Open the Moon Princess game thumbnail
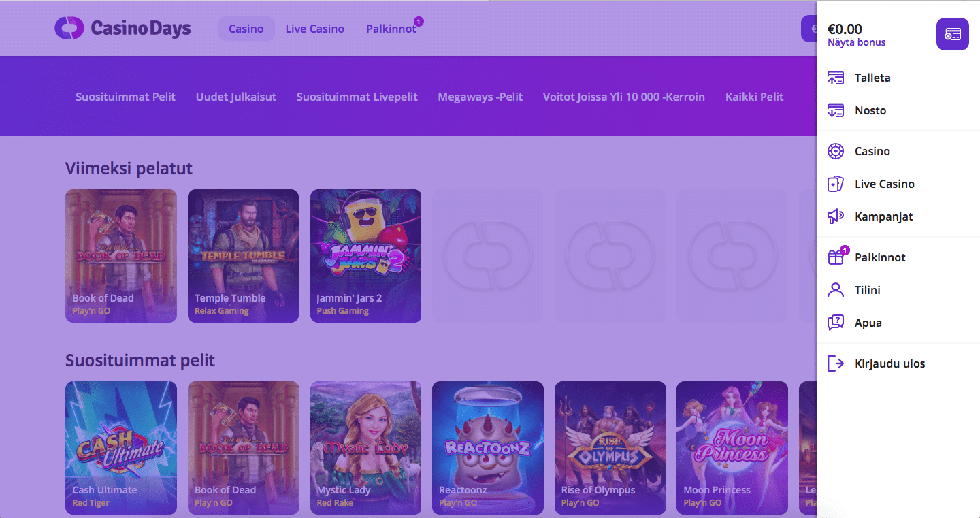 tap(732, 448)
